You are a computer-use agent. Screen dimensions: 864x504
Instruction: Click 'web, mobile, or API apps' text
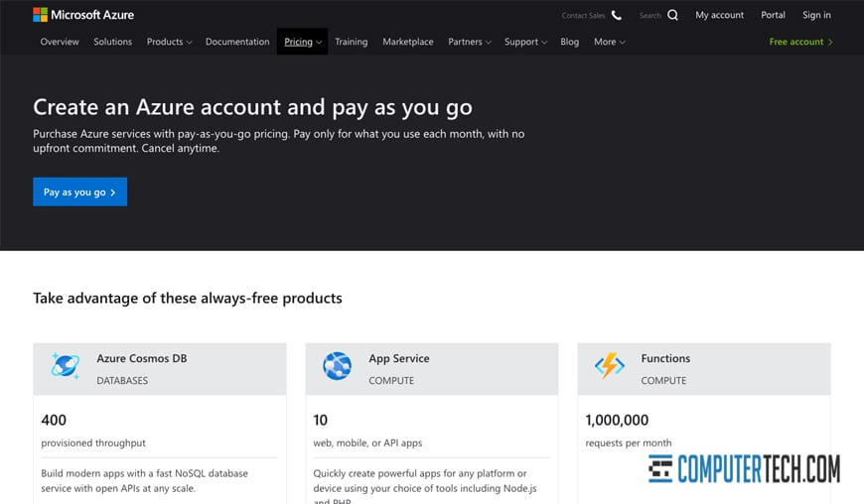[x=367, y=442]
